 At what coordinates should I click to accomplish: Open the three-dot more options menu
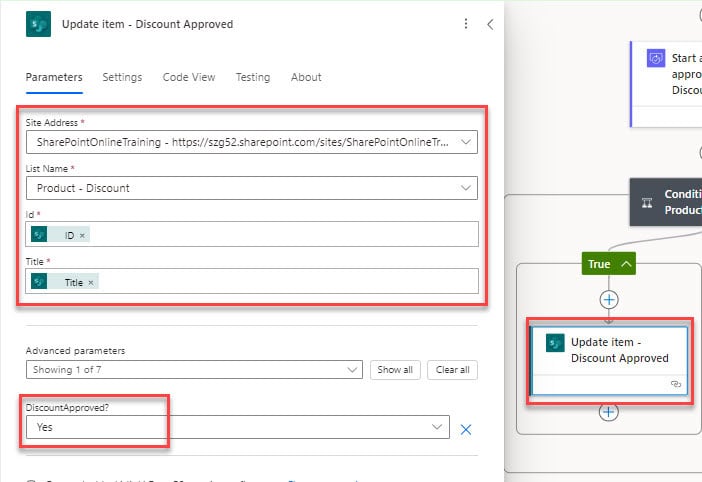pos(466,24)
